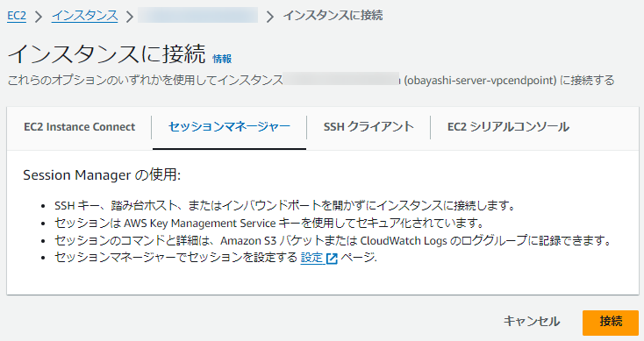
Task: Switch to the SSH クライアント tab
Action: 369,127
